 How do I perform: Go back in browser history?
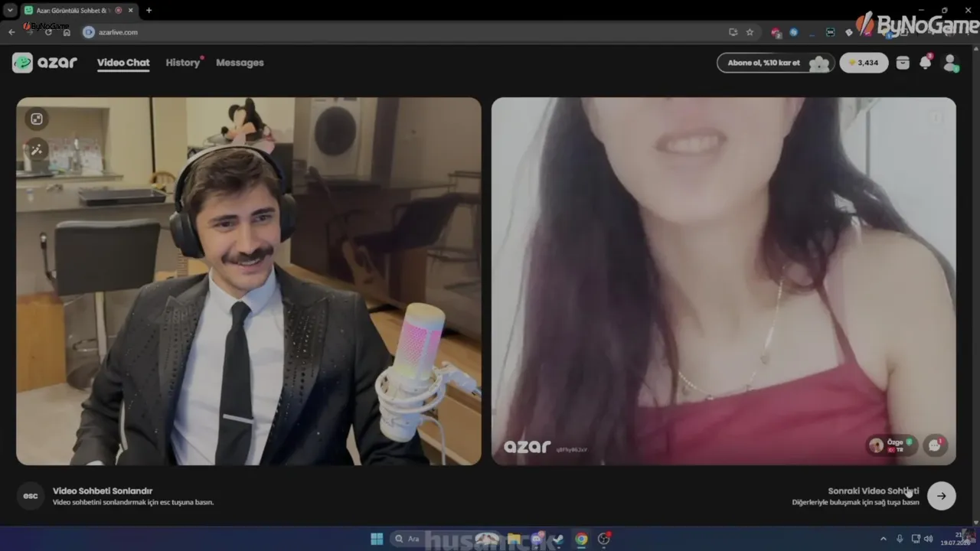pyautogui.click(x=11, y=32)
